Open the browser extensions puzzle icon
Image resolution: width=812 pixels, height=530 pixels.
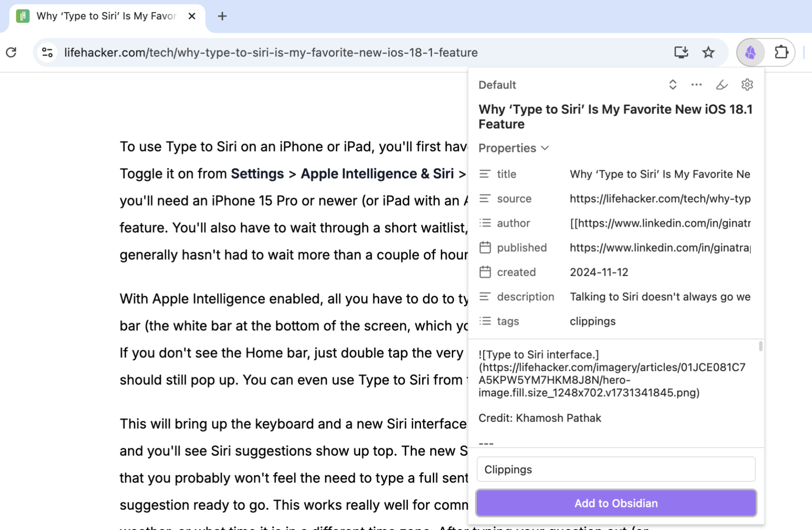pos(781,52)
